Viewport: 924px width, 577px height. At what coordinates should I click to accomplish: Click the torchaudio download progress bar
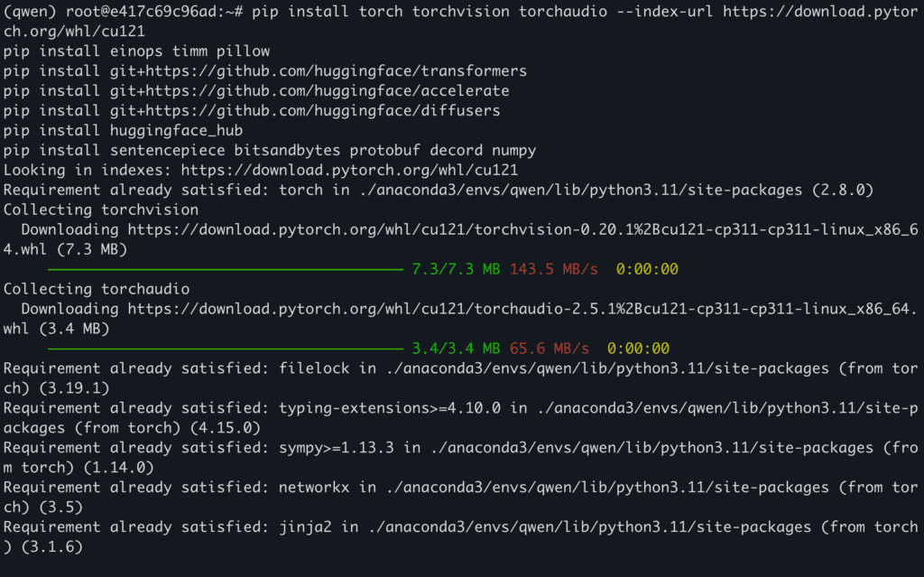pyautogui.click(x=224, y=349)
